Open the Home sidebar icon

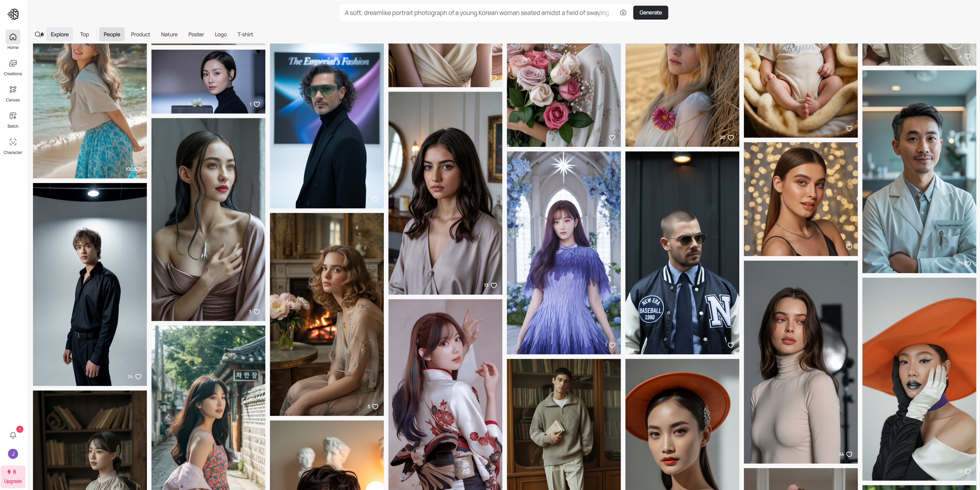pyautogui.click(x=13, y=37)
